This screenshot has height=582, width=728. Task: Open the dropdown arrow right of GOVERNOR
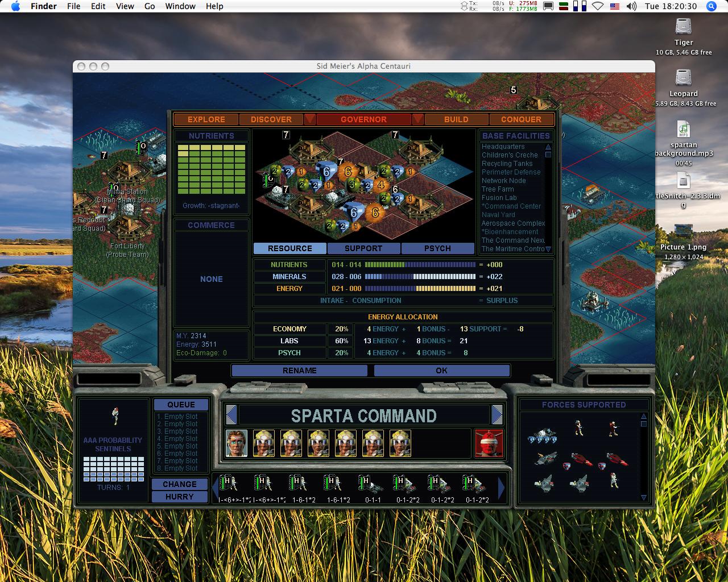point(418,119)
